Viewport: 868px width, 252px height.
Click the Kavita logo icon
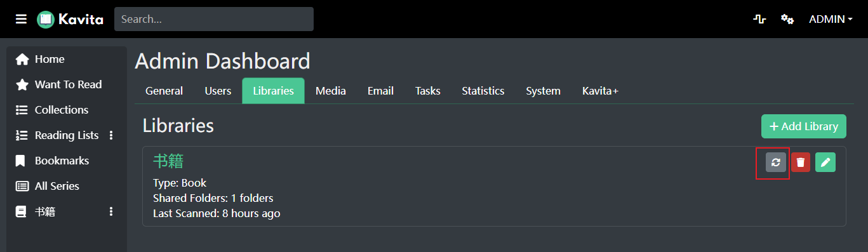click(46, 19)
